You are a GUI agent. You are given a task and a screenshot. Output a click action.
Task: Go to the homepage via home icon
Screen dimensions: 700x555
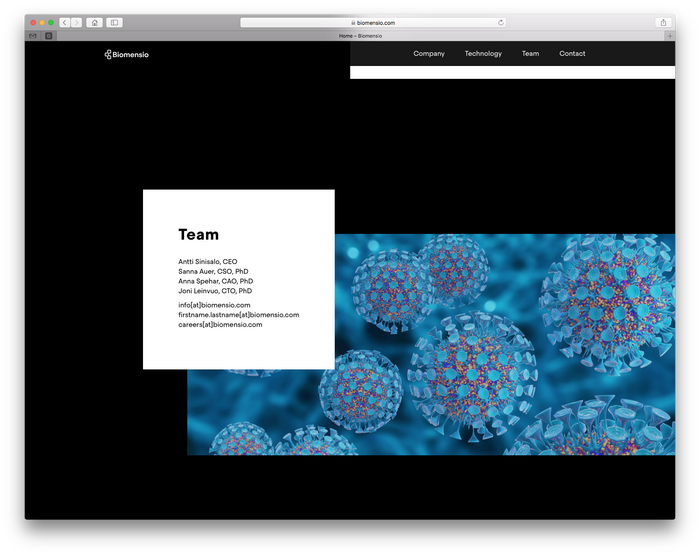95,22
